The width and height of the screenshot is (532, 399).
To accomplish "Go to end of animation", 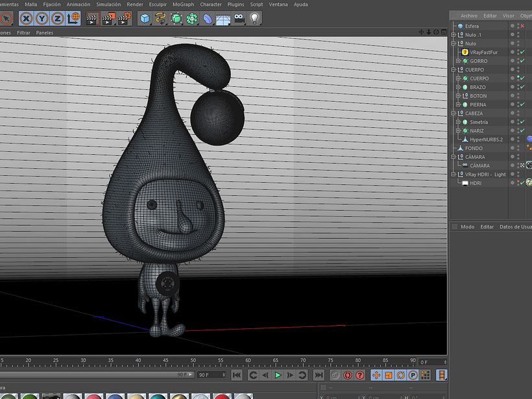I will [319, 375].
